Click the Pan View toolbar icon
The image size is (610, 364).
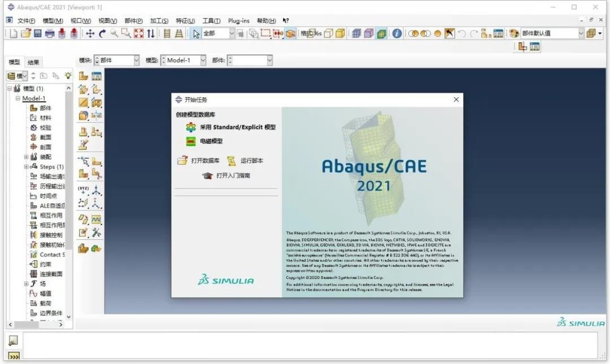pos(90,33)
